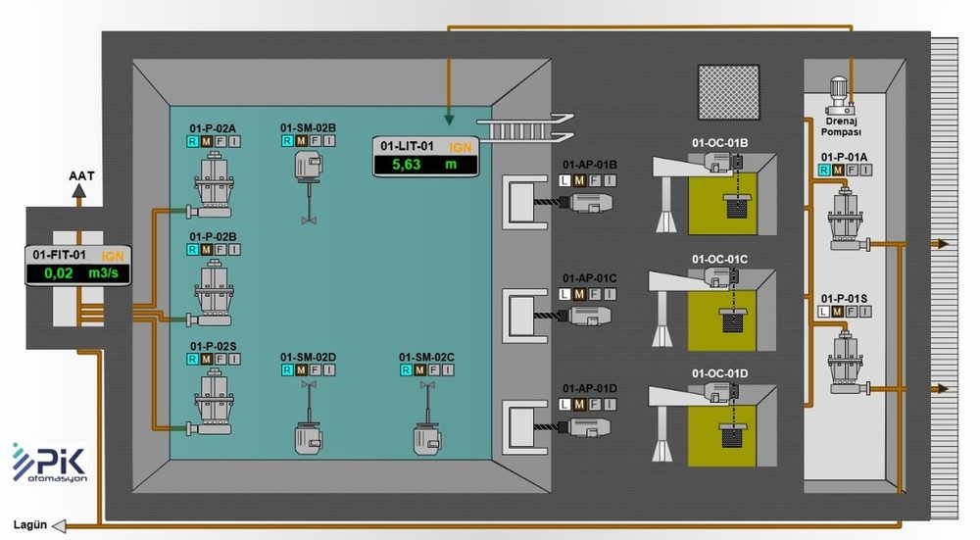Click the 01-OC-01B label

click(x=719, y=143)
